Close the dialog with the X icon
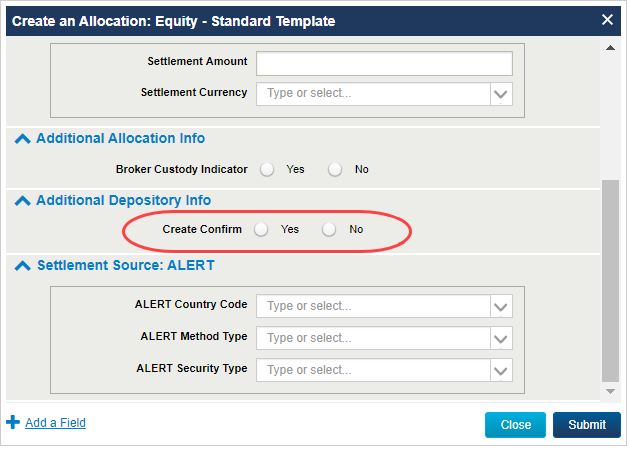630x449 pixels. pyautogui.click(x=607, y=20)
